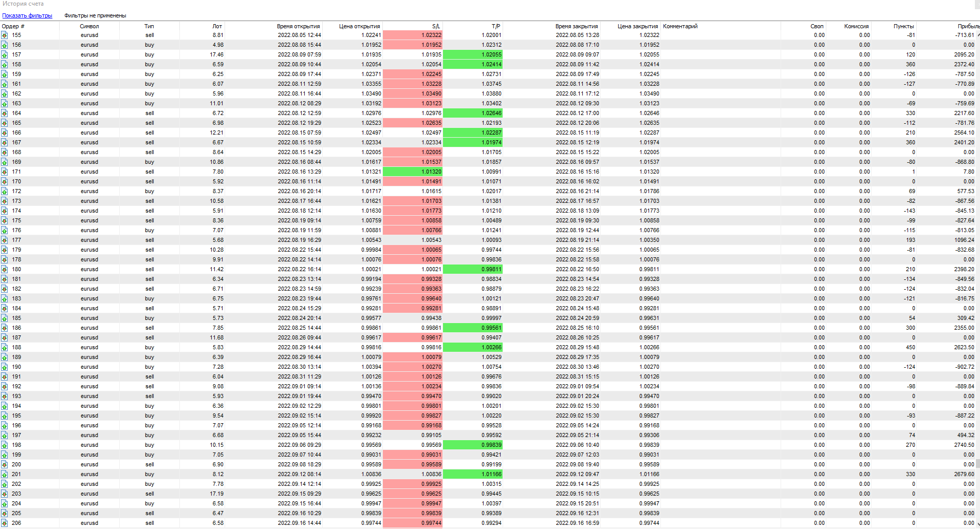Screen dimensions: 980x529
Task: Click the 'Пункты' column header
Action: click(x=903, y=26)
